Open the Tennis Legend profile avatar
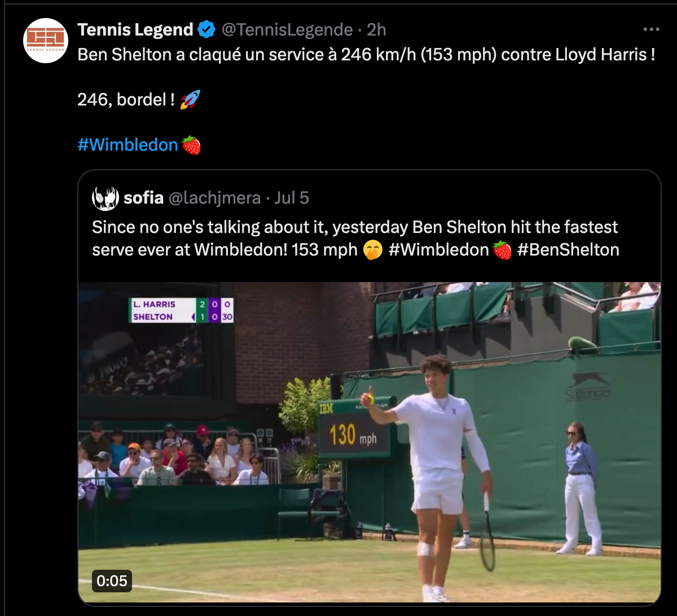Screen dimensions: 677x616 [x=46, y=41]
